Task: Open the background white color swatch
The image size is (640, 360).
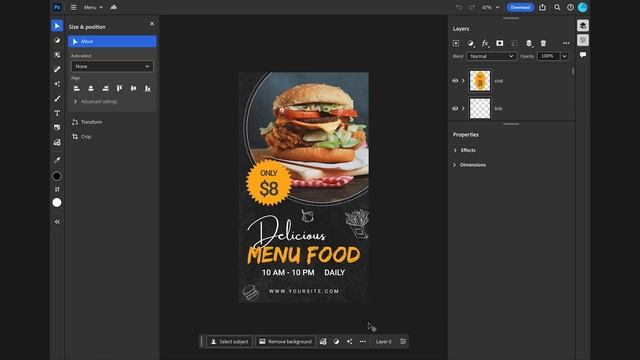Action: click(57, 202)
